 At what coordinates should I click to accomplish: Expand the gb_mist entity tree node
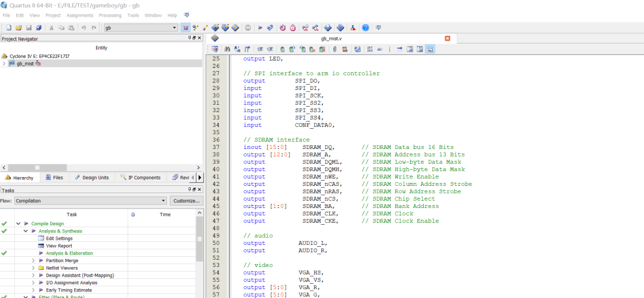(x=4, y=64)
